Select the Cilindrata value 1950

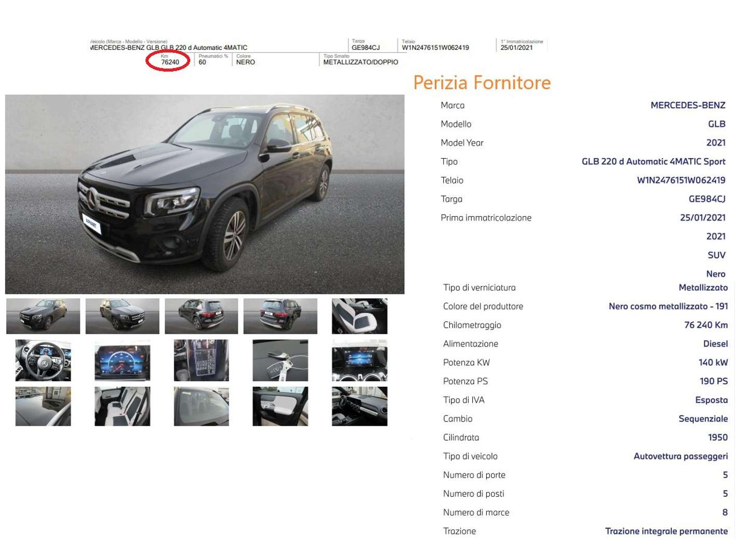pyautogui.click(x=718, y=438)
